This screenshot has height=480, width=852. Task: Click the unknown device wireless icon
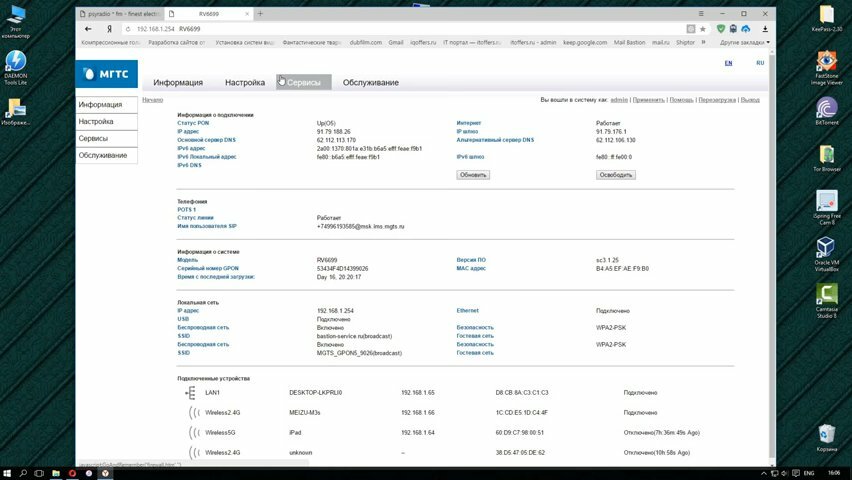pyautogui.click(x=194, y=452)
